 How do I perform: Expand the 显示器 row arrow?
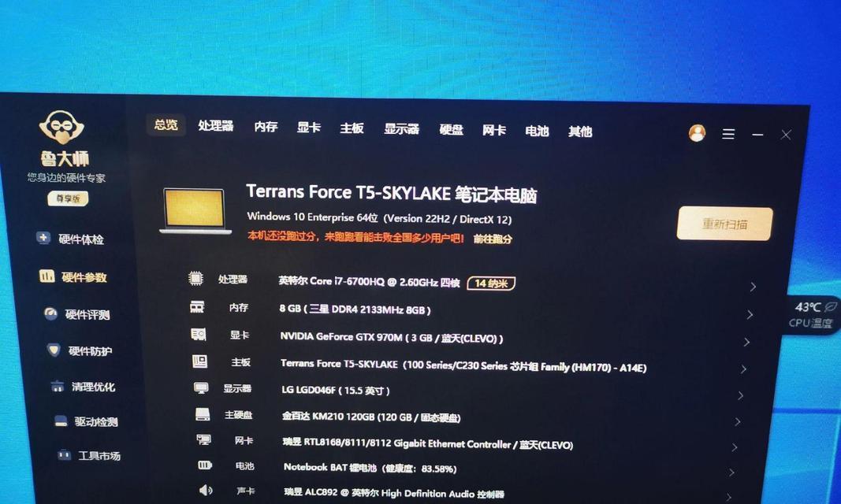point(740,395)
